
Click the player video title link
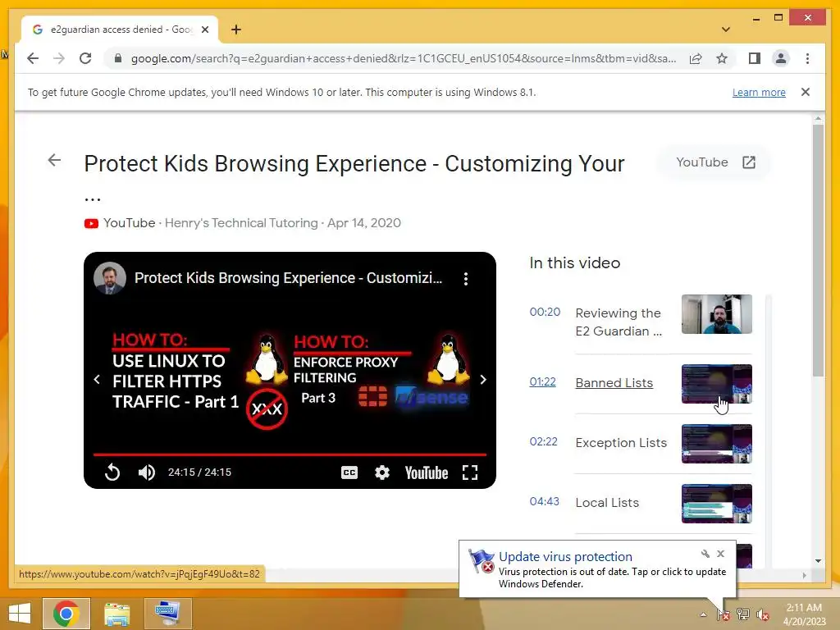coord(288,278)
